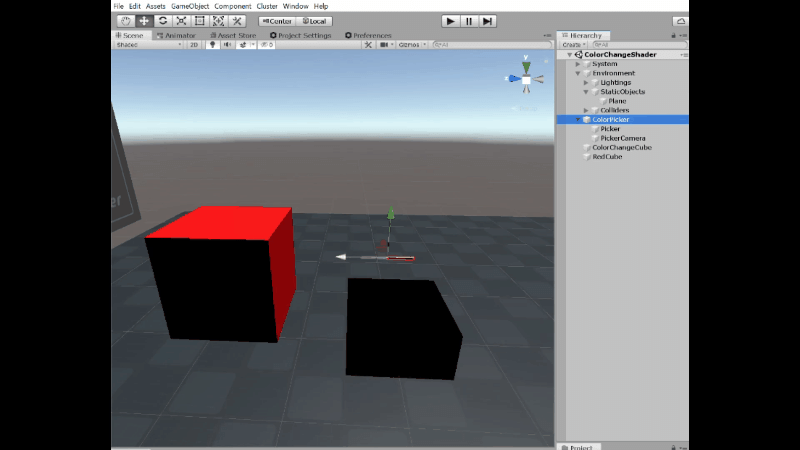Screen dimensions: 800x450
Task: Open the Shaded draw mode dropdown
Action: click(148, 45)
